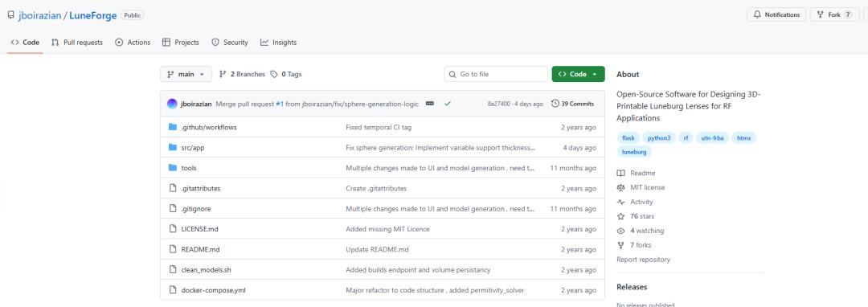Switch to the Insights tab

(x=278, y=43)
